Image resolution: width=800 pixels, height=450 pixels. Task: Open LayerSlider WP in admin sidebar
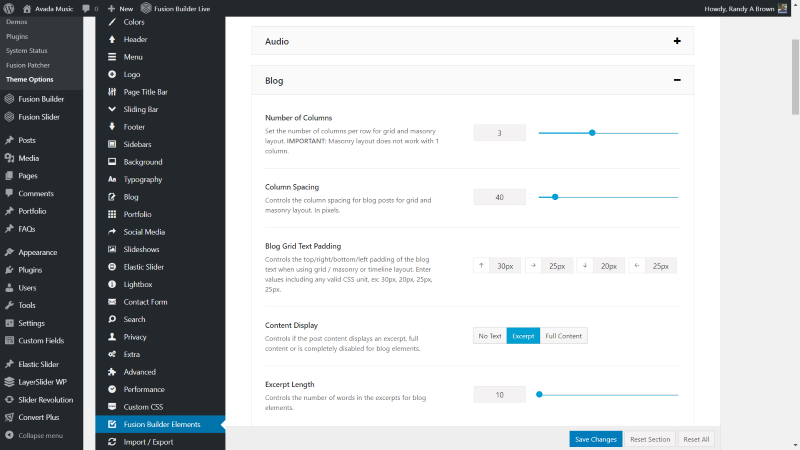41,382
